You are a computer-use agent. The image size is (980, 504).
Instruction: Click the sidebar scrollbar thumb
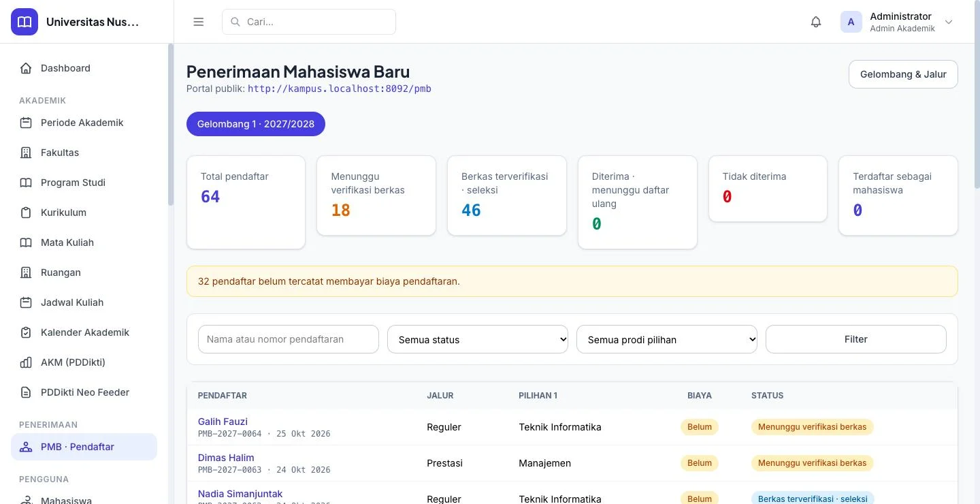[x=171, y=125]
